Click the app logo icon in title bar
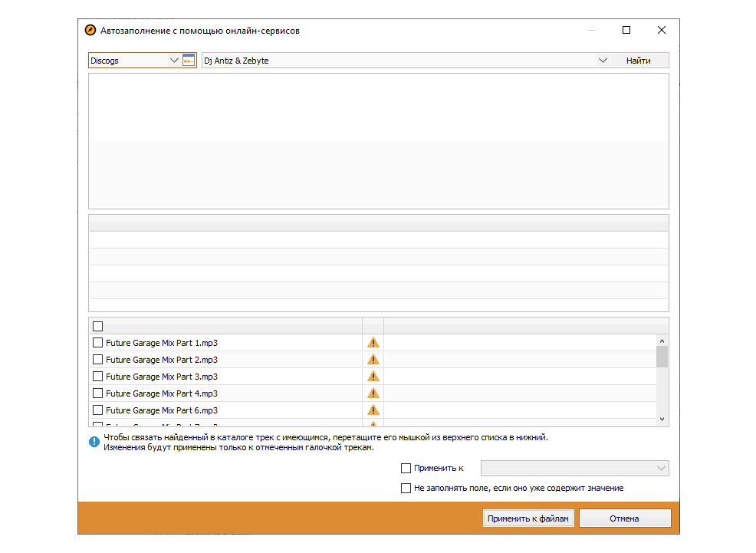This screenshot has width=756, height=553. [90, 31]
